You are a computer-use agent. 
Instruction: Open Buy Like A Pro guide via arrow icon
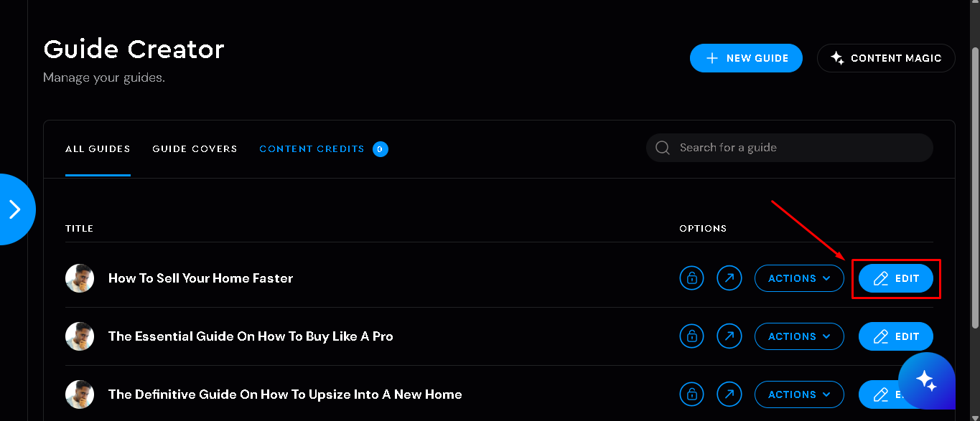pos(729,336)
